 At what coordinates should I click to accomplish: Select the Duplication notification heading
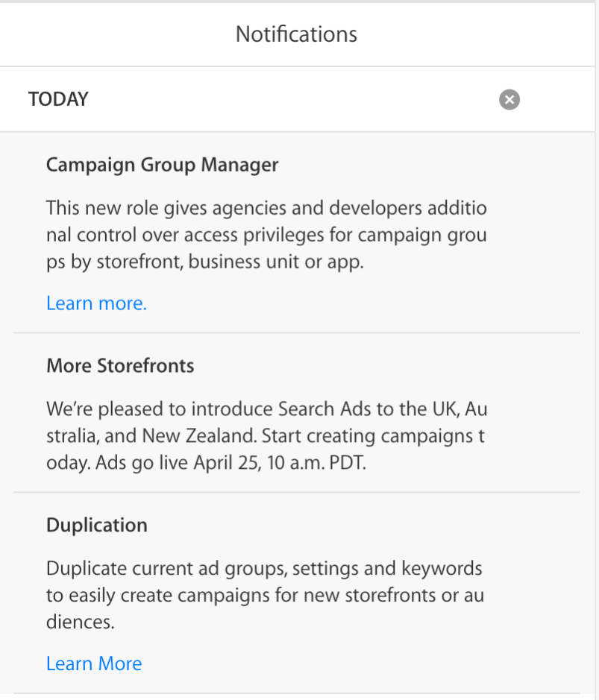click(97, 526)
